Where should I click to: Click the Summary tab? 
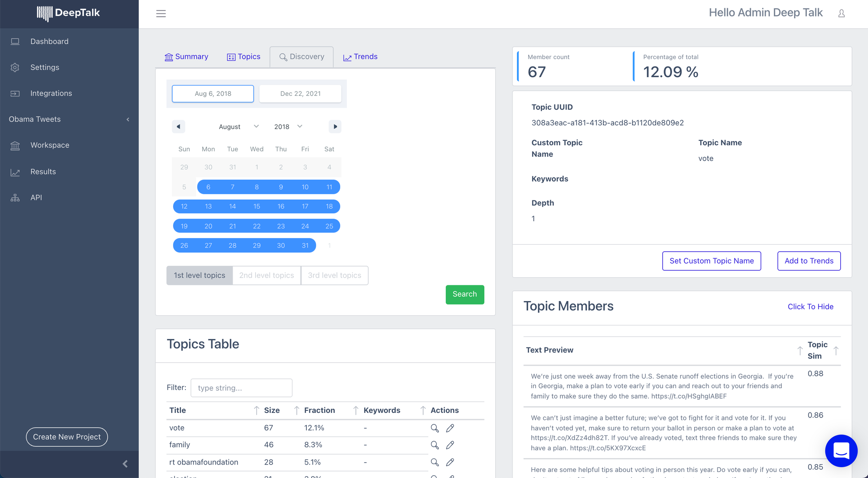pyautogui.click(x=185, y=56)
